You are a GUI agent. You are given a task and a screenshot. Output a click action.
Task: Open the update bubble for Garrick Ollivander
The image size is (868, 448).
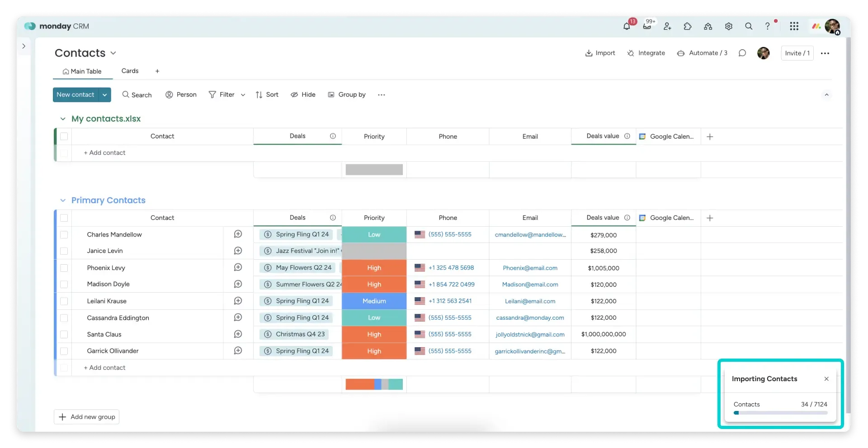(238, 350)
